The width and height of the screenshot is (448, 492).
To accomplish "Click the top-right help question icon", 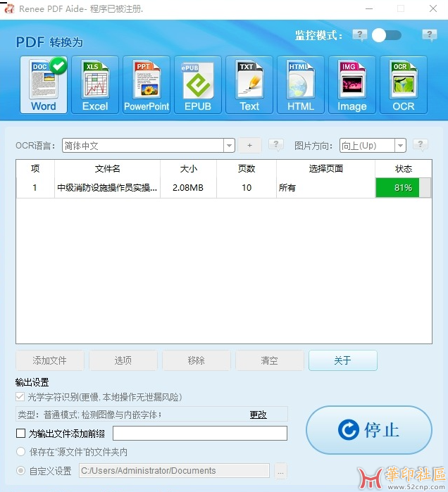I will point(430,34).
